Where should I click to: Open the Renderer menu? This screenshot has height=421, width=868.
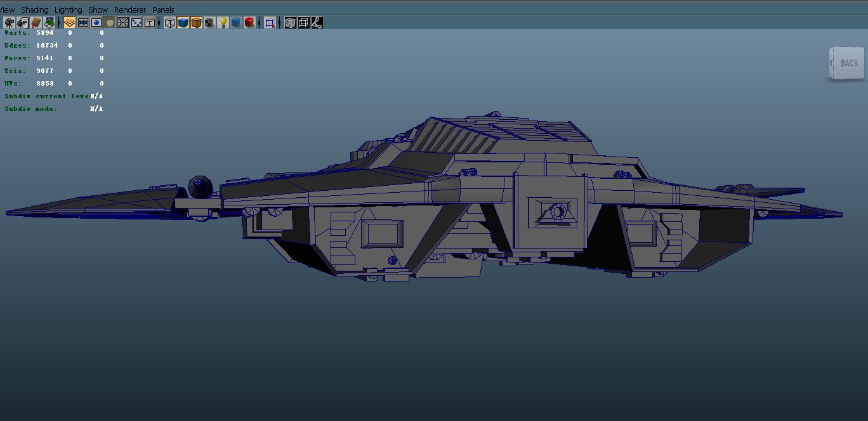pyautogui.click(x=130, y=10)
